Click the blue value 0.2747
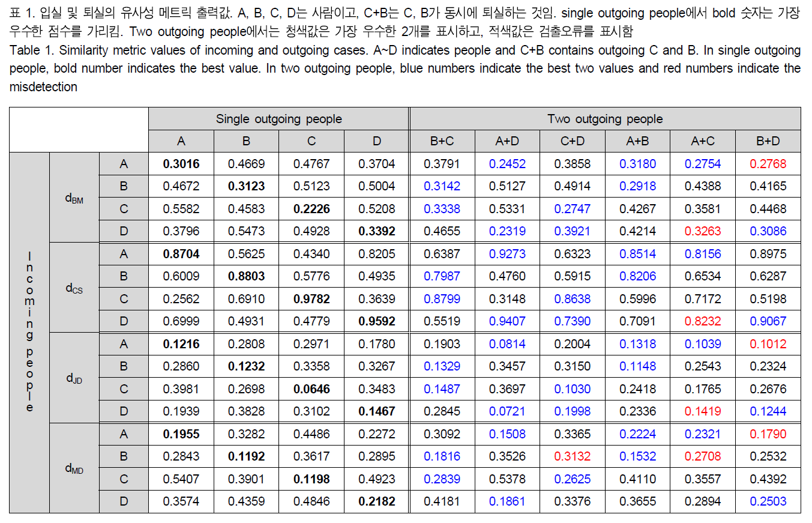Screen dimensions: 812x523 tap(573, 209)
